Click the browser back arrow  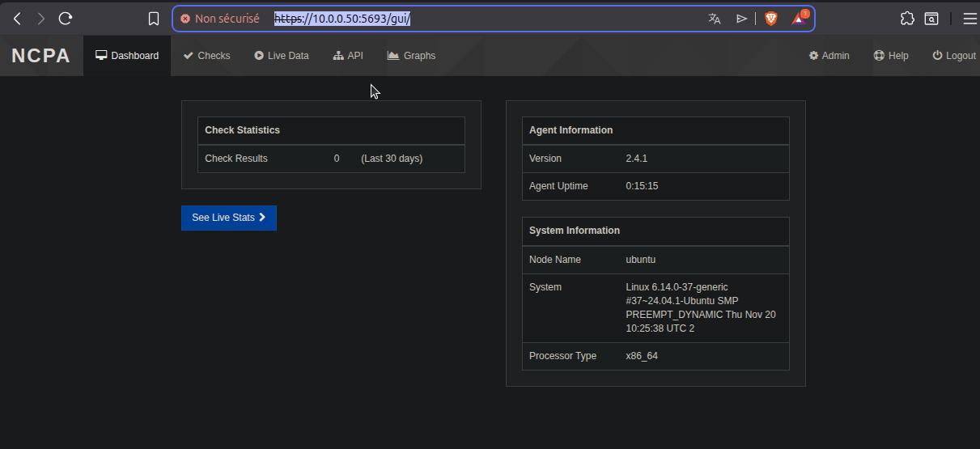coord(17,19)
